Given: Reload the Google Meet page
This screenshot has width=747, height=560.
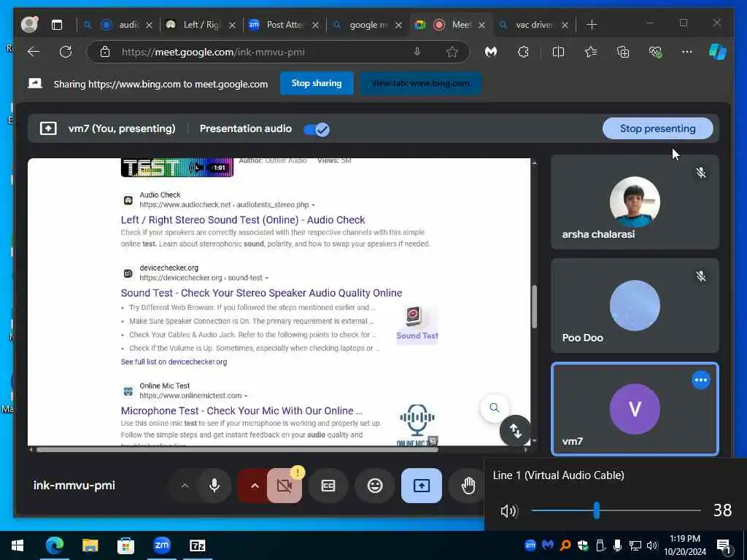Looking at the screenshot, I should click(66, 52).
